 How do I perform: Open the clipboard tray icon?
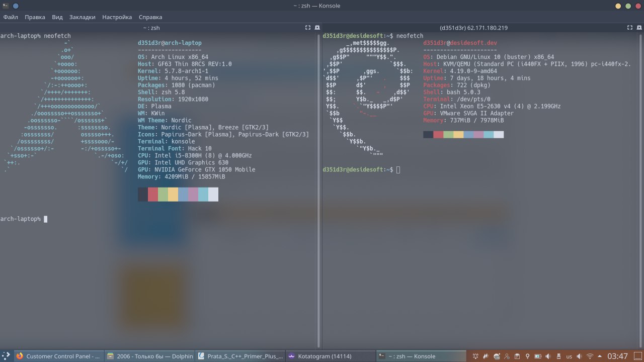[x=517, y=356]
